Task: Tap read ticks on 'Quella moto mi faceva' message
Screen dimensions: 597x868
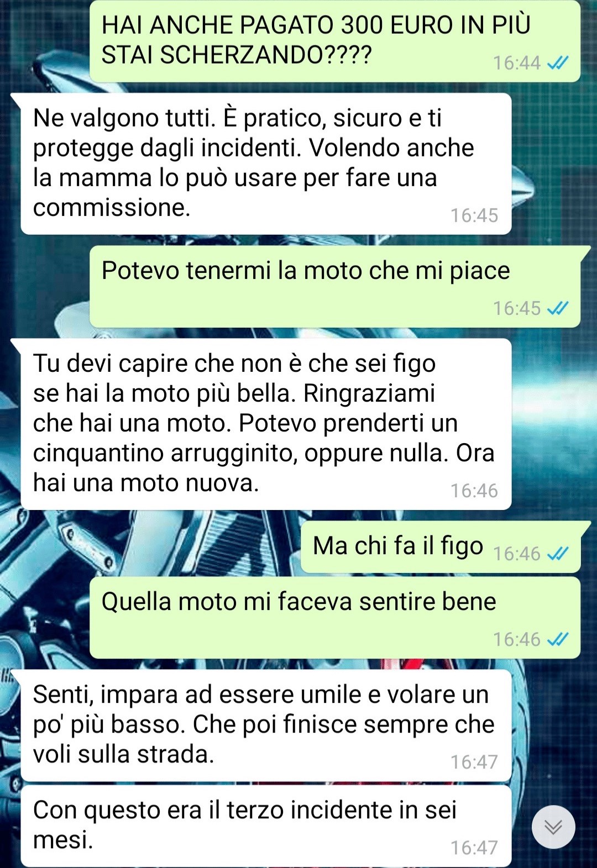Action: point(557,639)
